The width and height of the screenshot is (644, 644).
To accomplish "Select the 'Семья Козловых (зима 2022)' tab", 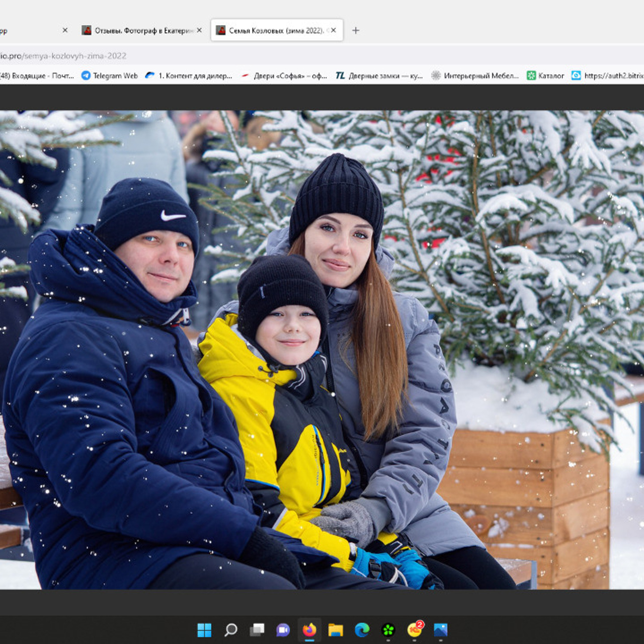I will [x=277, y=30].
